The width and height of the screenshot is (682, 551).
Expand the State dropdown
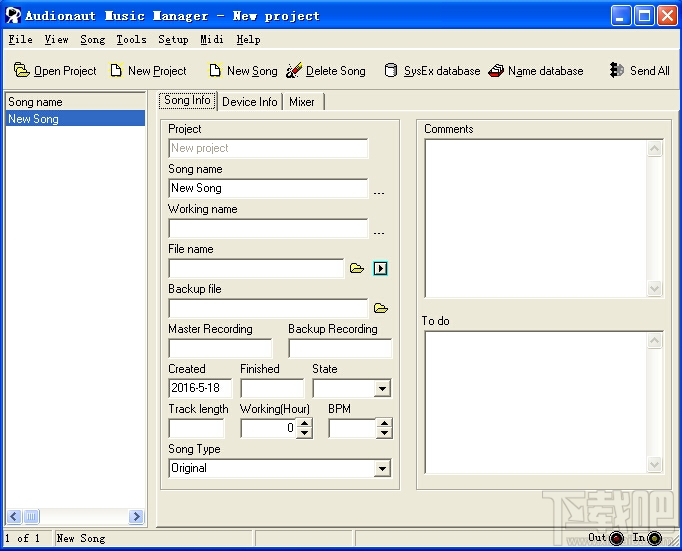[x=382, y=388]
